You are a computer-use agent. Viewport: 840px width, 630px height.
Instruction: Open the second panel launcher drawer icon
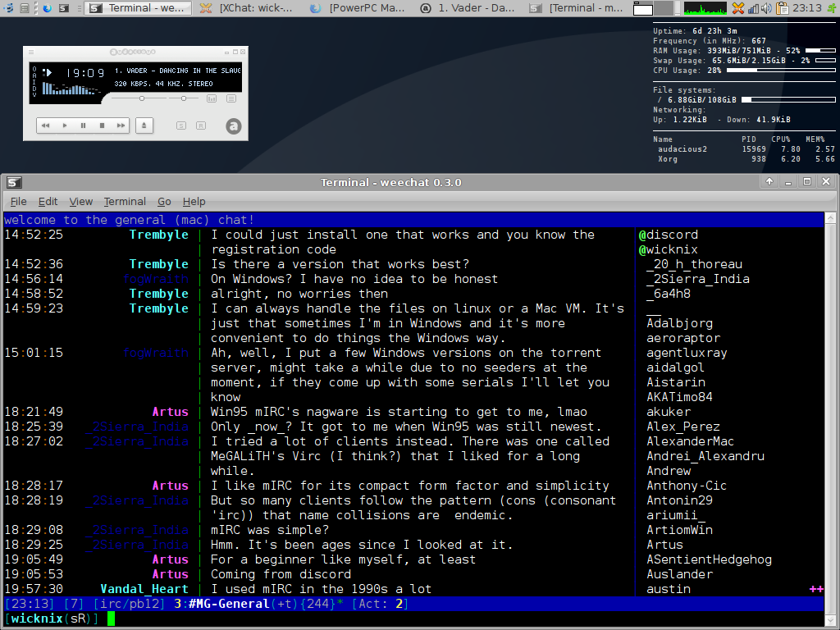[24, 8]
